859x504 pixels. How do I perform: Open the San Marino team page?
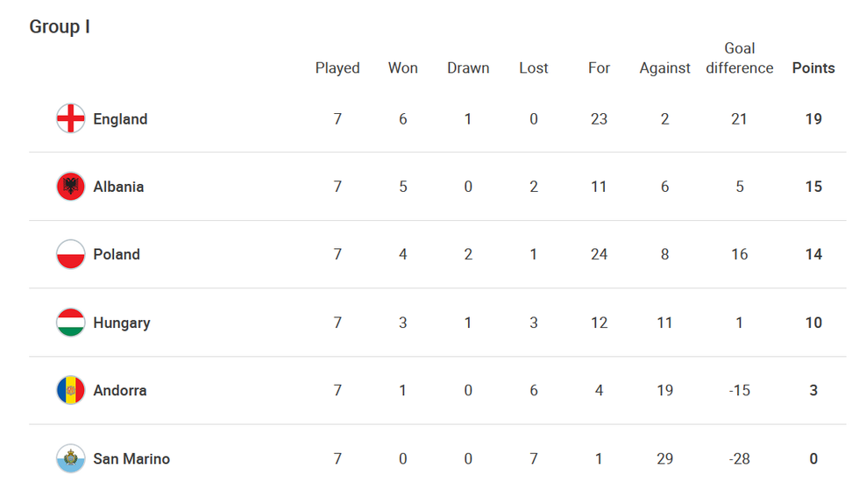click(x=131, y=458)
